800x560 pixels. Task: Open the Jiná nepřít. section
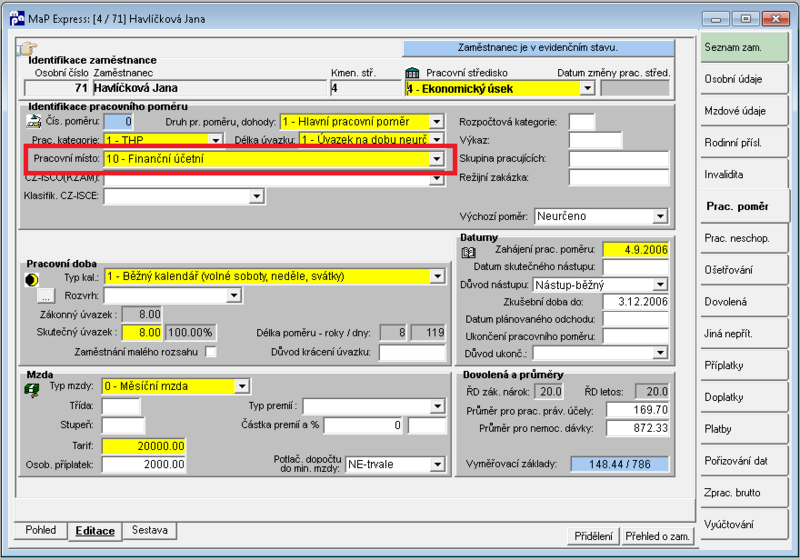click(744, 334)
